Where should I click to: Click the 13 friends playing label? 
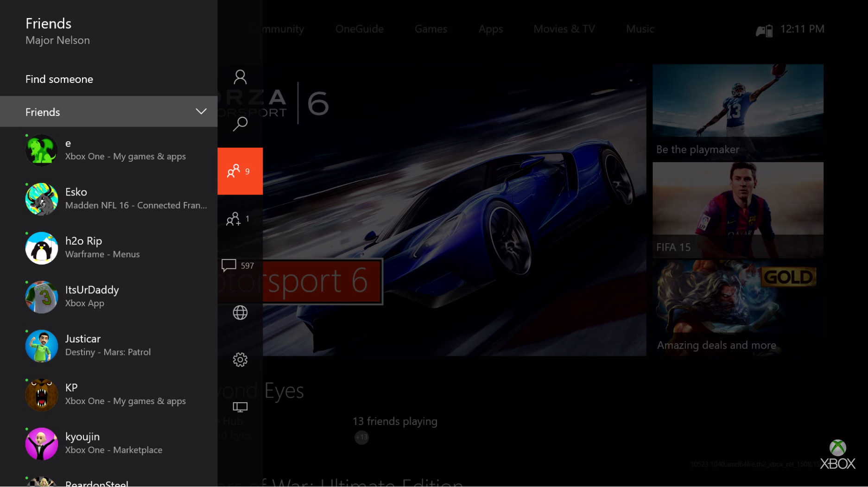395,421
